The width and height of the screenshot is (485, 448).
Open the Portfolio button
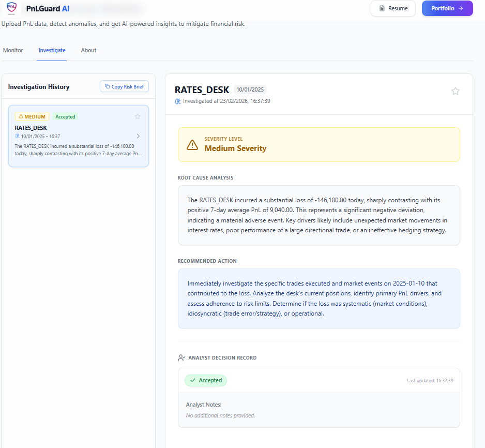(x=447, y=8)
